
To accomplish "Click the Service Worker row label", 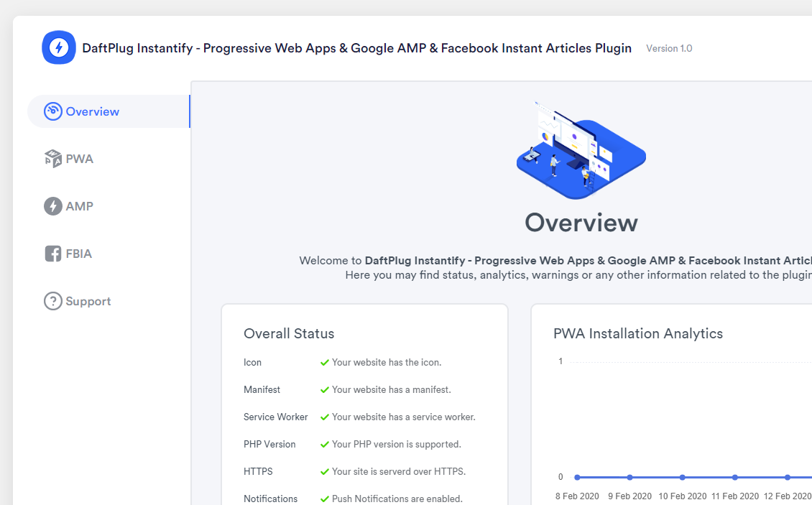I will click(x=275, y=417).
